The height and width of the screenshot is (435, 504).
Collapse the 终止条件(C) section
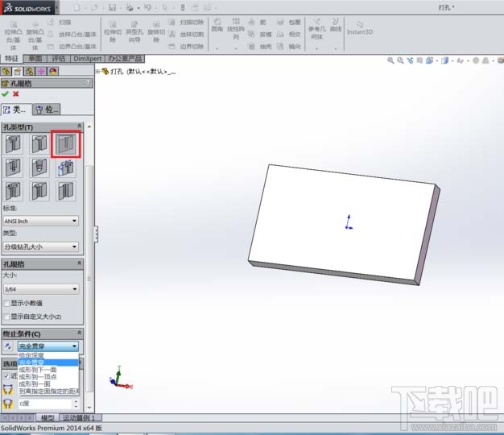[x=79, y=332]
